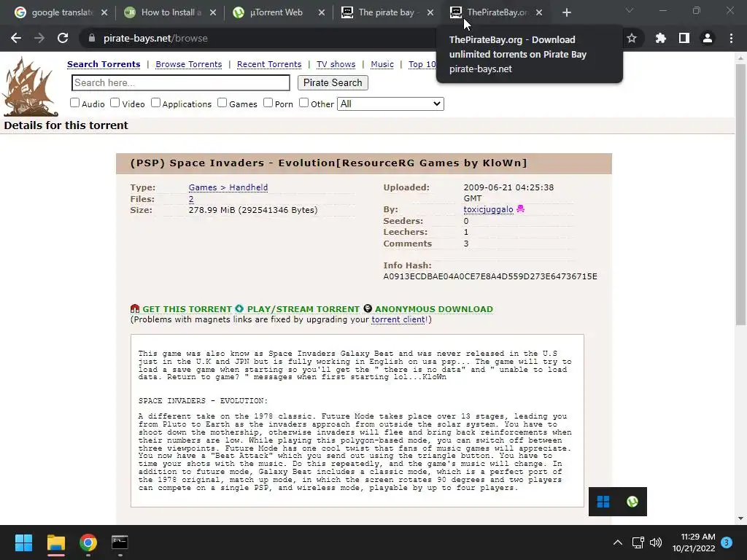The width and height of the screenshot is (747, 560).
Task: Open the tab search chevron in Chrome
Action: [630, 10]
